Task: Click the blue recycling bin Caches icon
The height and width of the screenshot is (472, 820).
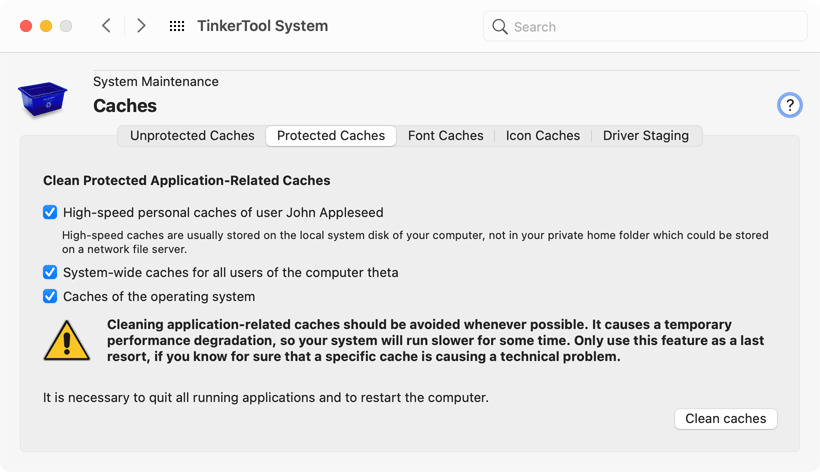Action: coord(42,98)
